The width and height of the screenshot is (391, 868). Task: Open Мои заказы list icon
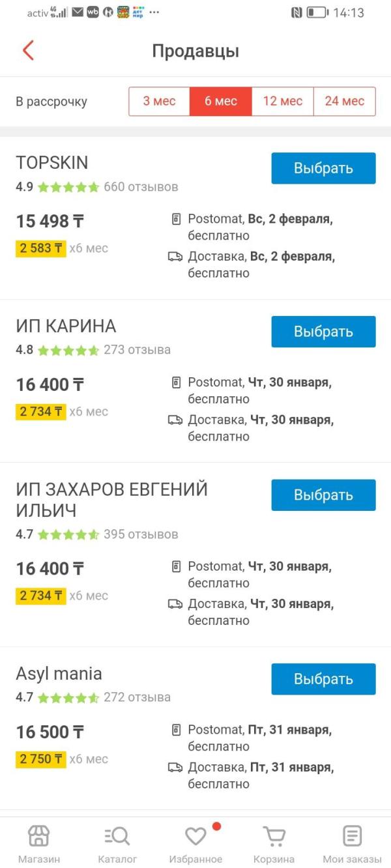(352, 835)
